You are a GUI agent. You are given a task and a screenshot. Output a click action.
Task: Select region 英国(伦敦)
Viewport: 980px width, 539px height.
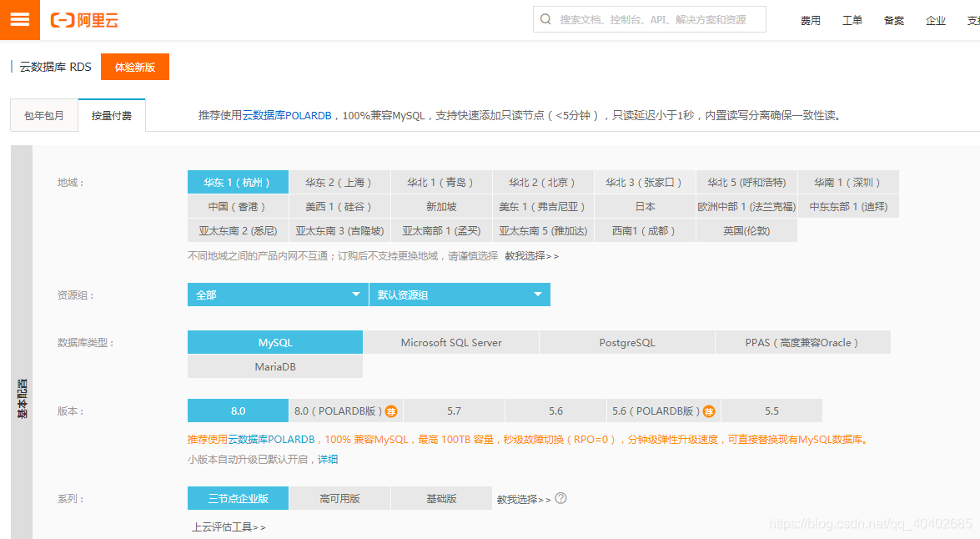click(746, 231)
